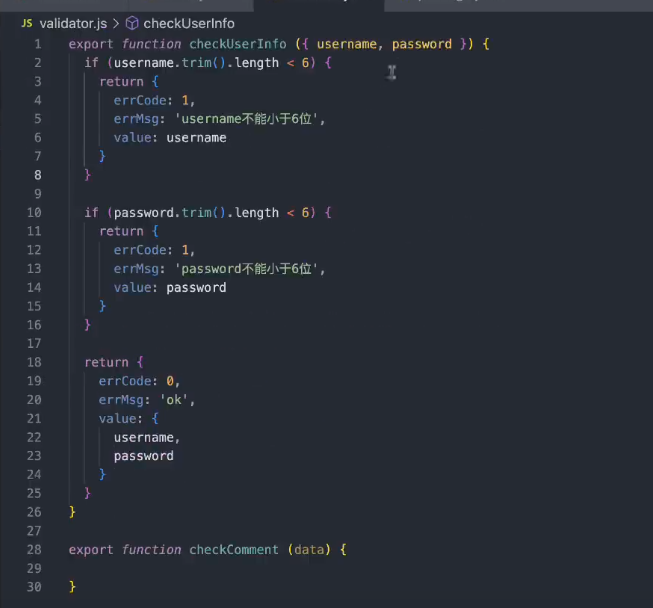Click 'value: {' on line 21
Image resolution: width=653 pixels, height=608 pixels.
coord(129,419)
